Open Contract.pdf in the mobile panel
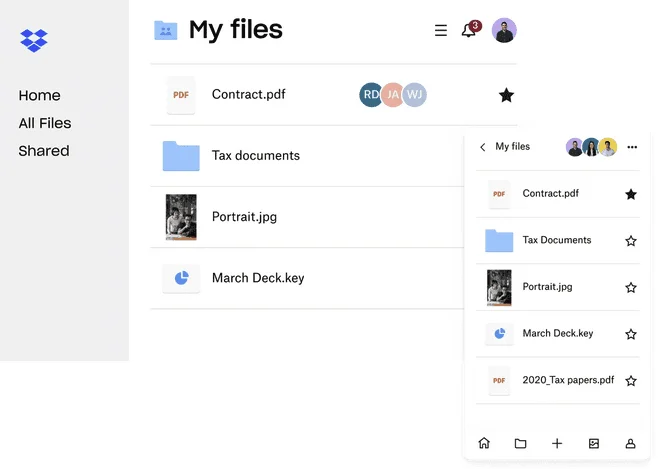The width and height of the screenshot is (662, 469). tap(551, 193)
